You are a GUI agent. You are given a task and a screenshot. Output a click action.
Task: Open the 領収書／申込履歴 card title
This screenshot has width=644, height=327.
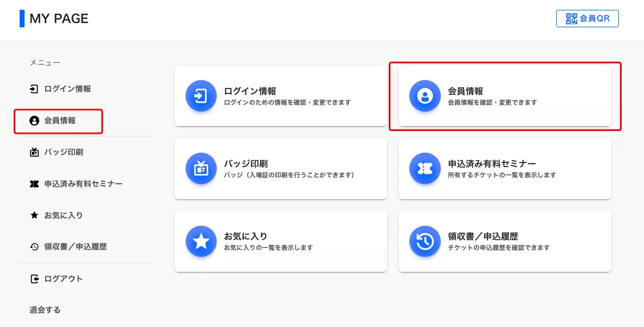(483, 236)
